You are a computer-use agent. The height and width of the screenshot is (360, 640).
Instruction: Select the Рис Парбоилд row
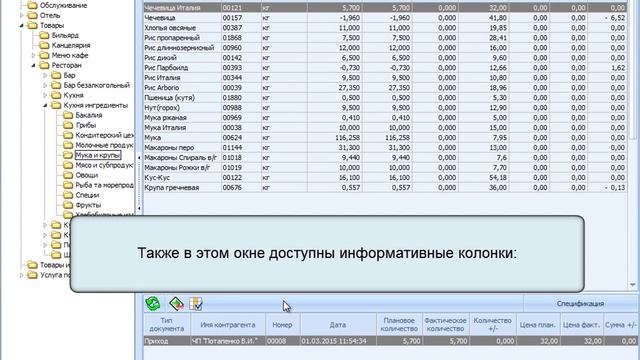pyautogui.click(x=385, y=68)
